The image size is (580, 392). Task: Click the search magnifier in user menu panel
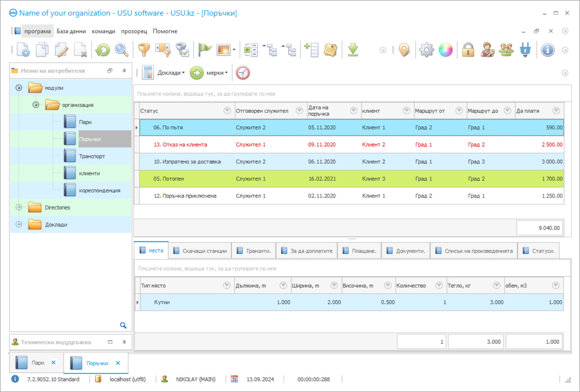[123, 325]
